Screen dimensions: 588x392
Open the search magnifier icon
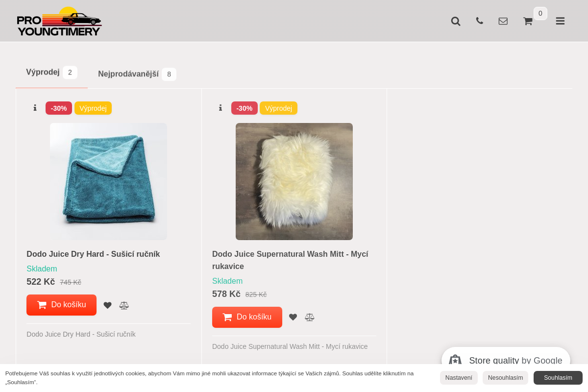[456, 21]
